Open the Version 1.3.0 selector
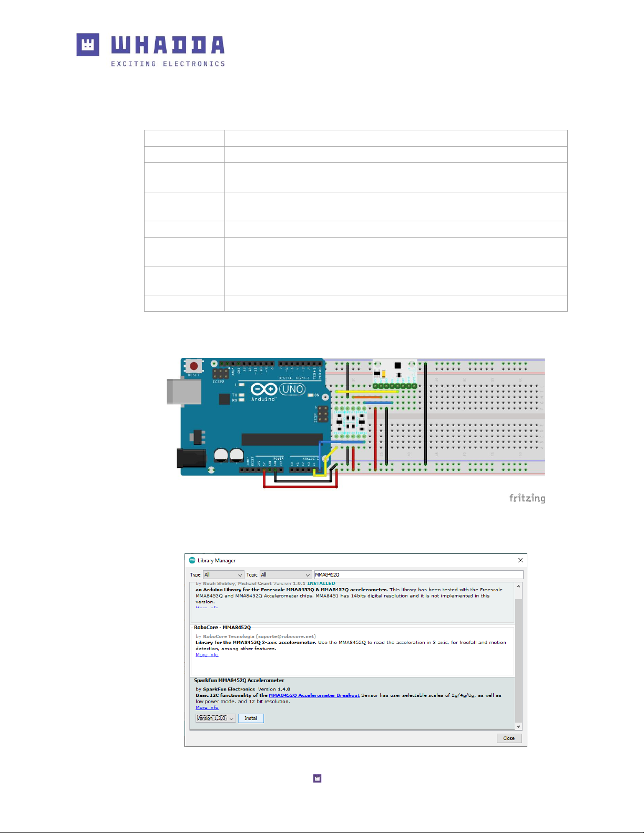 tap(216, 718)
